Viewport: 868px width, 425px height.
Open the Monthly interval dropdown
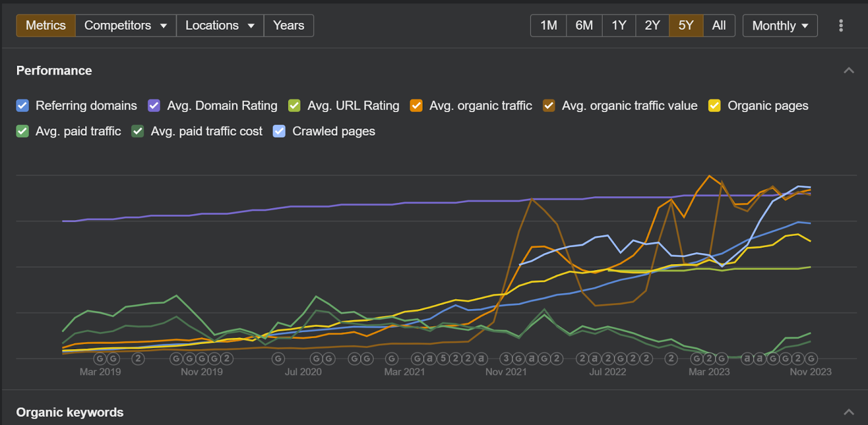780,25
